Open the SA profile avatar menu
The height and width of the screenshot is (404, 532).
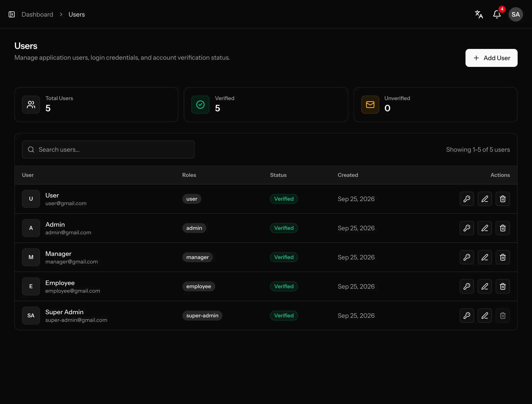[515, 14]
